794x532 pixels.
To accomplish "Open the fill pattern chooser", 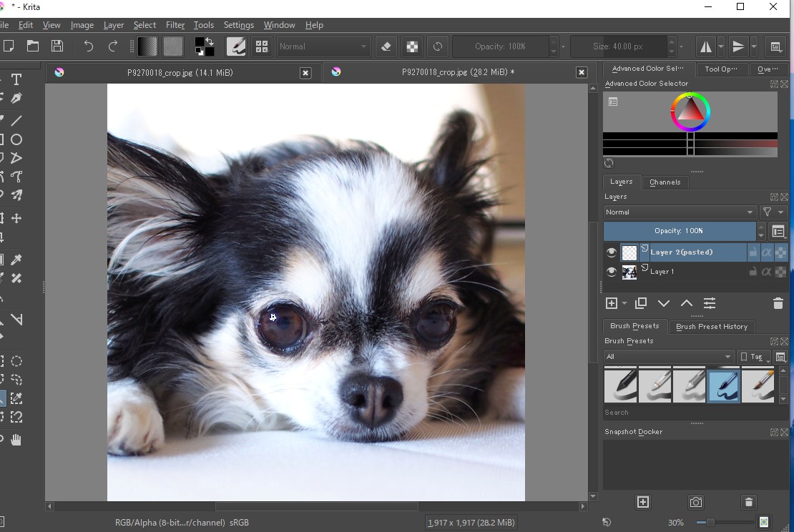I will click(172, 46).
